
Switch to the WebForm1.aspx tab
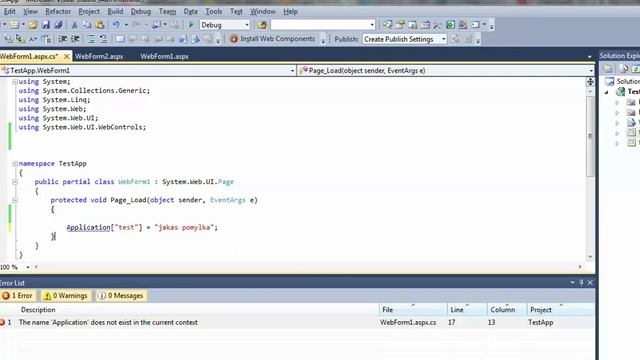[164, 56]
